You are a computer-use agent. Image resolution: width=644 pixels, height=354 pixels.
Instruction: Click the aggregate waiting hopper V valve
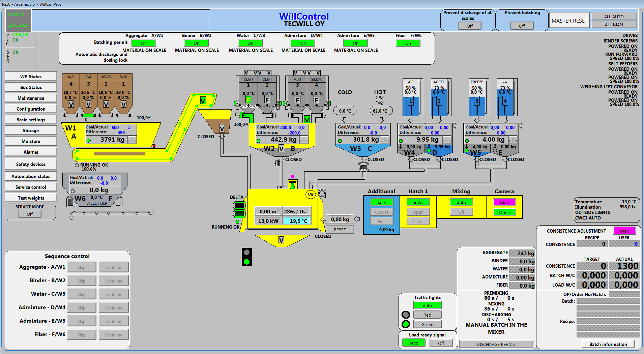[x=222, y=128]
